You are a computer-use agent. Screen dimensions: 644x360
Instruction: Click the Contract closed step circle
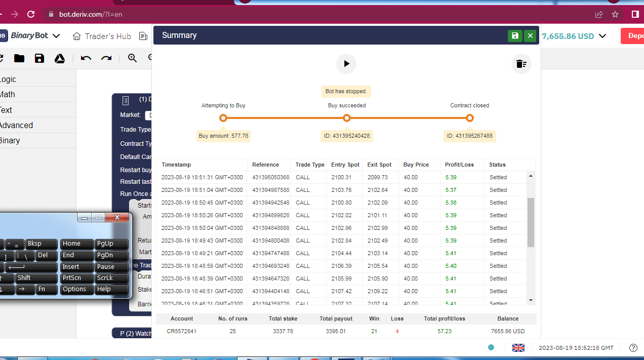click(470, 118)
